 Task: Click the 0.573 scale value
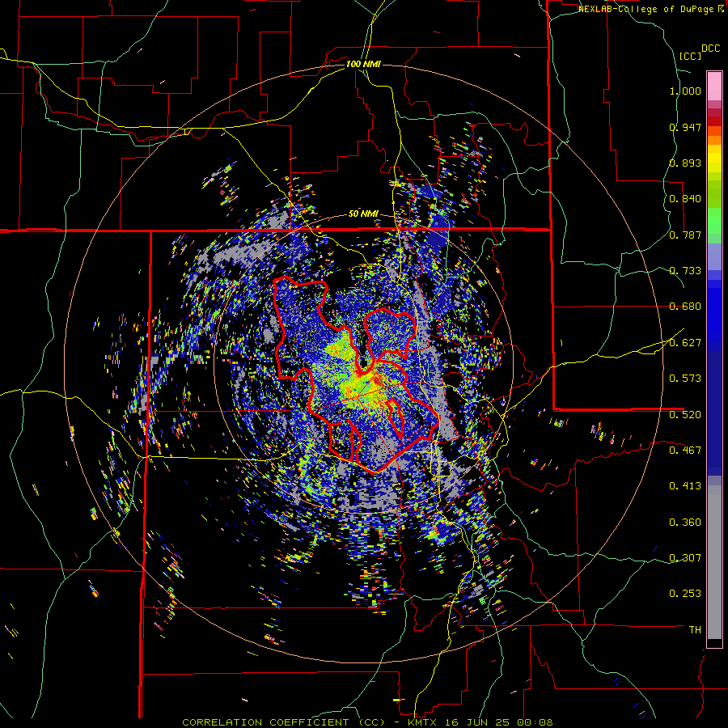(685, 379)
